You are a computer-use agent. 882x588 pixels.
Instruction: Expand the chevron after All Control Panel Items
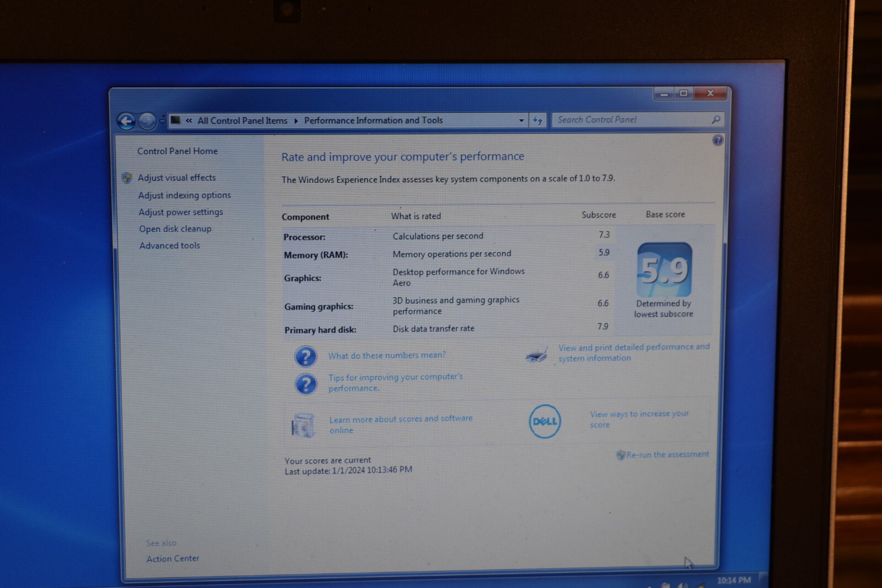(296, 121)
